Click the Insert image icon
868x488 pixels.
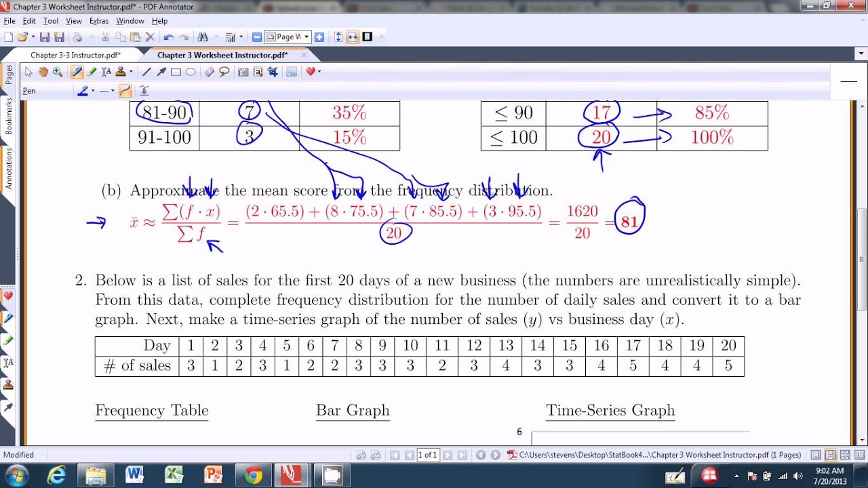click(292, 72)
